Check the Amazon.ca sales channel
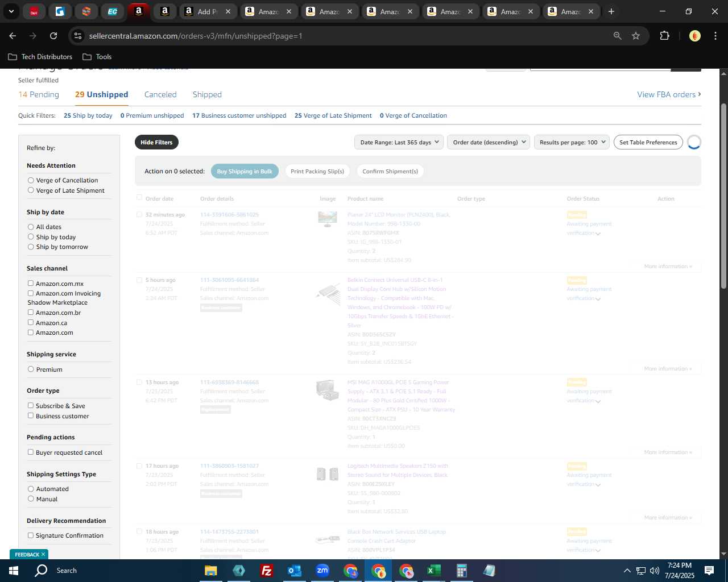The width and height of the screenshot is (728, 582). (31, 323)
